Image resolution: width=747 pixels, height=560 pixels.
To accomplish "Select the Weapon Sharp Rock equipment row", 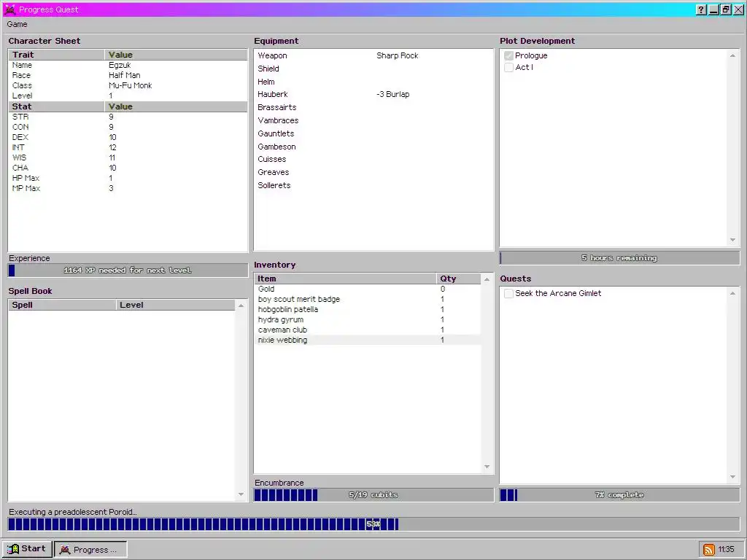I will [374, 55].
